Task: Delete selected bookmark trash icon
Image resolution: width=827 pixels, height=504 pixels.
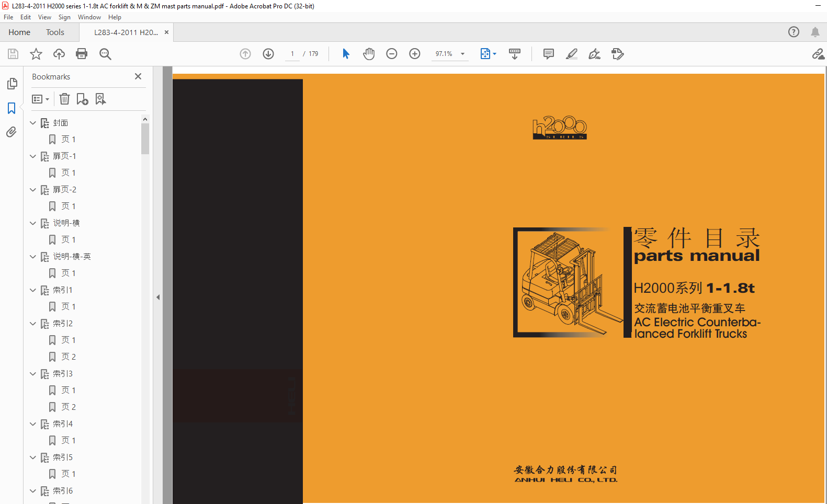Action: [x=64, y=99]
